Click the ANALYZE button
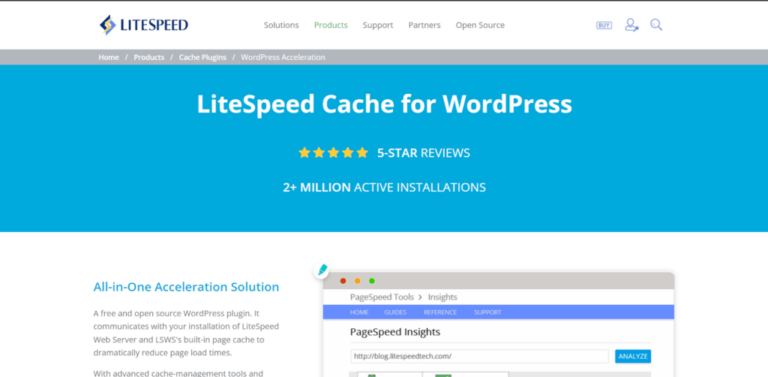Image resolution: width=768 pixels, height=377 pixels. pos(633,356)
